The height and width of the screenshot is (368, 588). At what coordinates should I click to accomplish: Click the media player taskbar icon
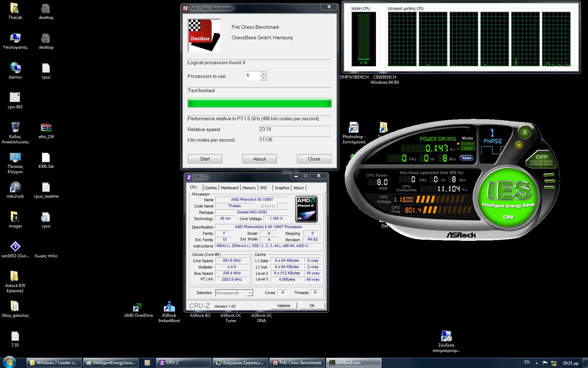click(x=147, y=363)
